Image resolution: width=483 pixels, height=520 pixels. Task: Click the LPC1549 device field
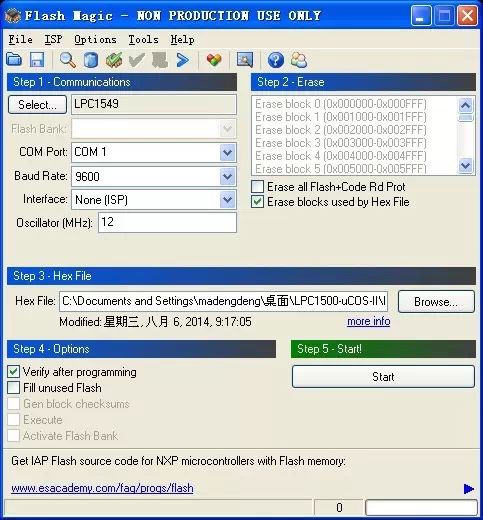tap(154, 104)
